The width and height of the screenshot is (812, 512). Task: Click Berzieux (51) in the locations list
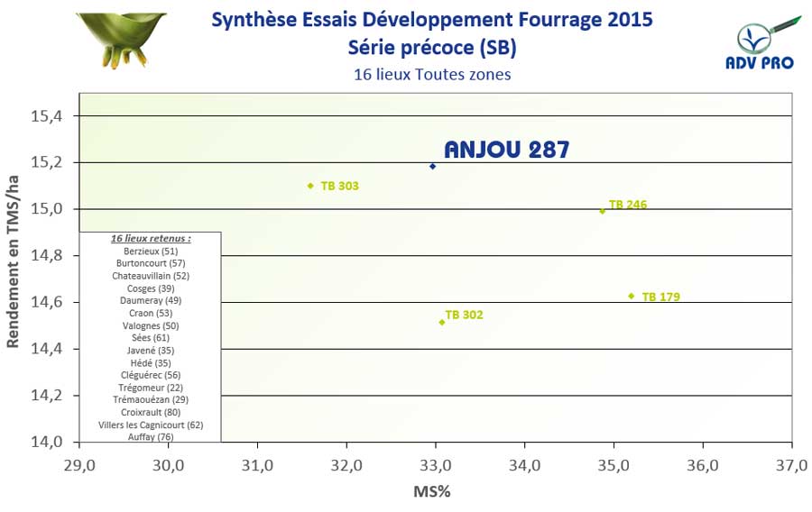pos(151,251)
